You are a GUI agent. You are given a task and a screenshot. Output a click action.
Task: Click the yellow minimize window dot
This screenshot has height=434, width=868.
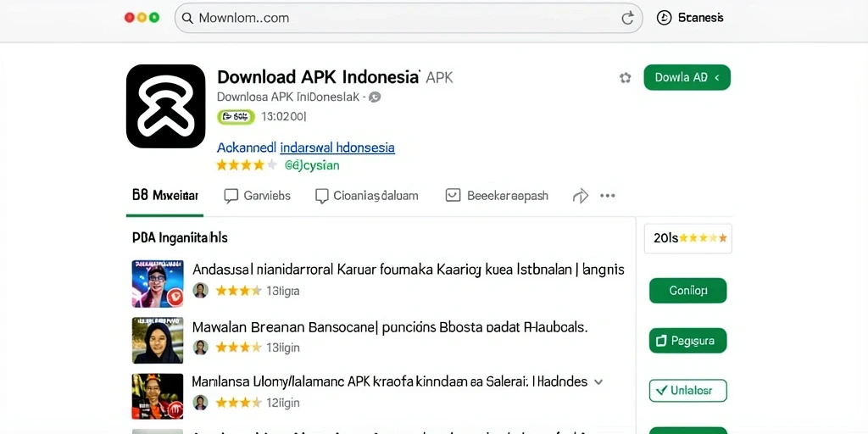(x=142, y=18)
